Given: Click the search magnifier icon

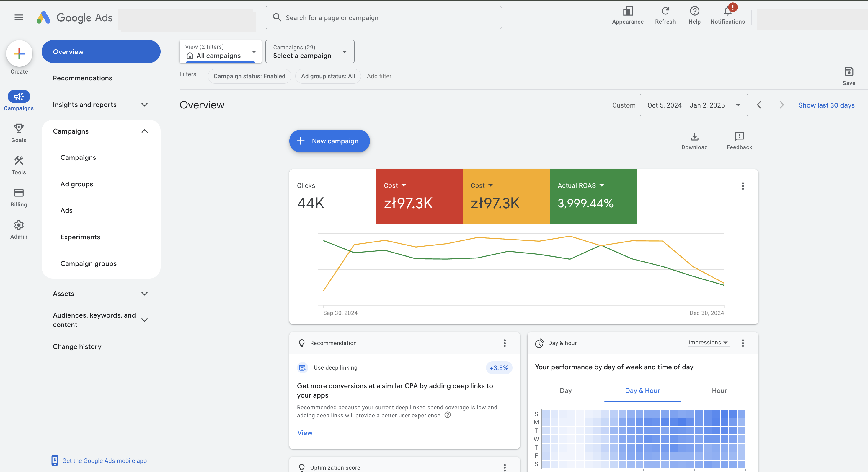Looking at the screenshot, I should [x=277, y=17].
